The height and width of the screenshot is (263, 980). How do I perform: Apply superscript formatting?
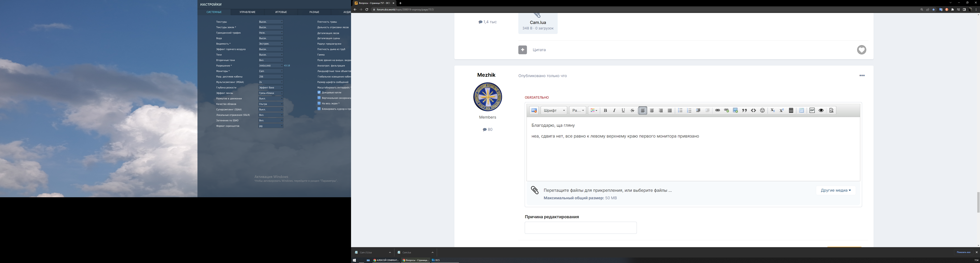[x=782, y=111]
